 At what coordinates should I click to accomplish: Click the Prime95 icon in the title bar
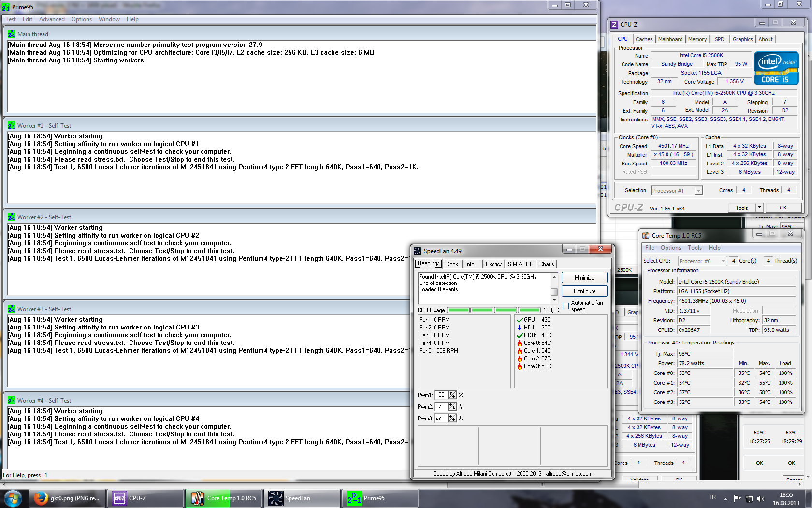point(6,7)
